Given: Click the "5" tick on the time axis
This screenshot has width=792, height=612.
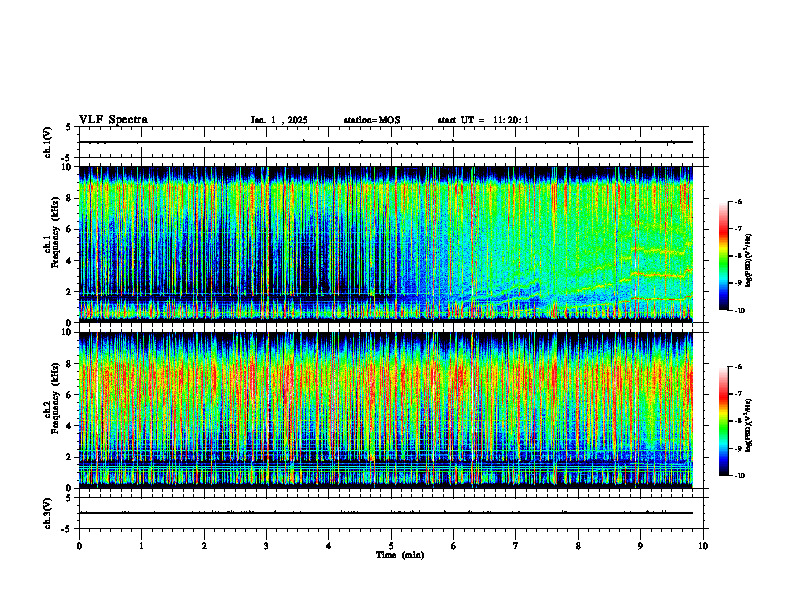Looking at the screenshot, I should click(x=391, y=546).
